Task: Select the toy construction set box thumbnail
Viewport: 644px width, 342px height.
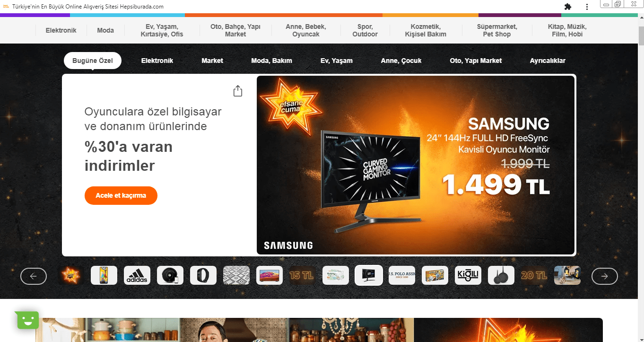Action: click(x=435, y=275)
